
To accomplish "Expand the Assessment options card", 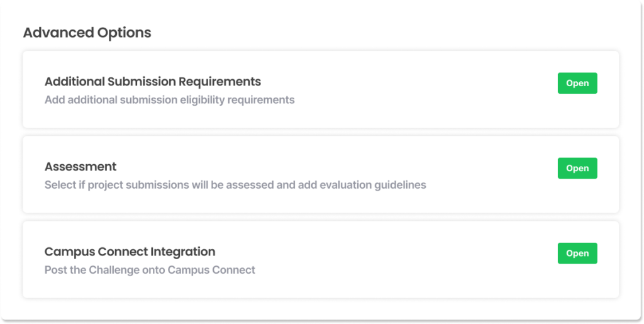I will point(577,168).
